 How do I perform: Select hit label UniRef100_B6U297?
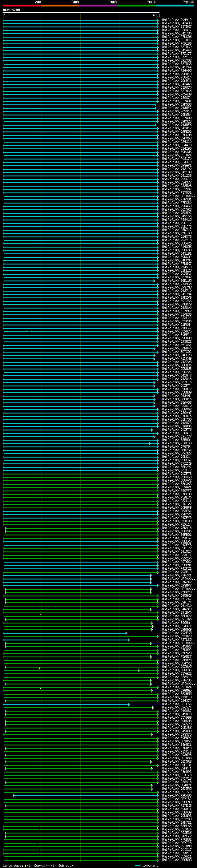(176, 467)
